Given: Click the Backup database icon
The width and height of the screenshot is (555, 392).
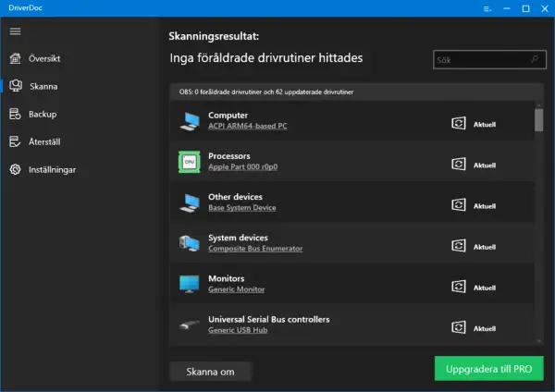Looking at the screenshot, I should tap(15, 114).
